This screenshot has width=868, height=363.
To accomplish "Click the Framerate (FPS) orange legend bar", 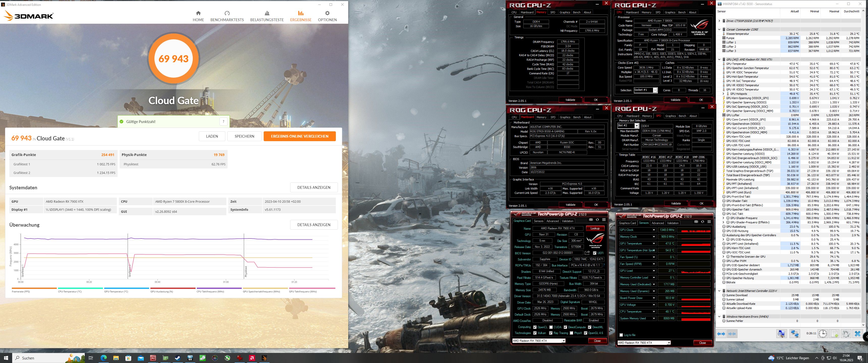I will pos(34,288).
